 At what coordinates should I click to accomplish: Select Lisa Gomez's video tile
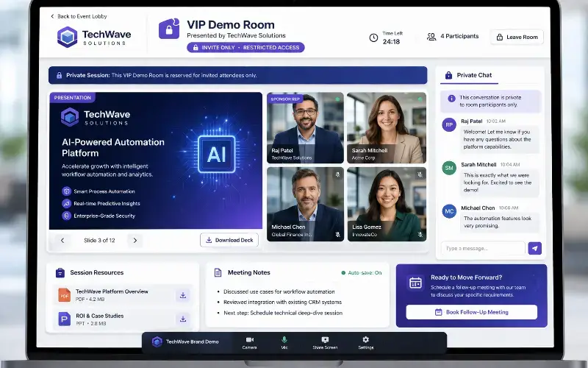pos(387,204)
